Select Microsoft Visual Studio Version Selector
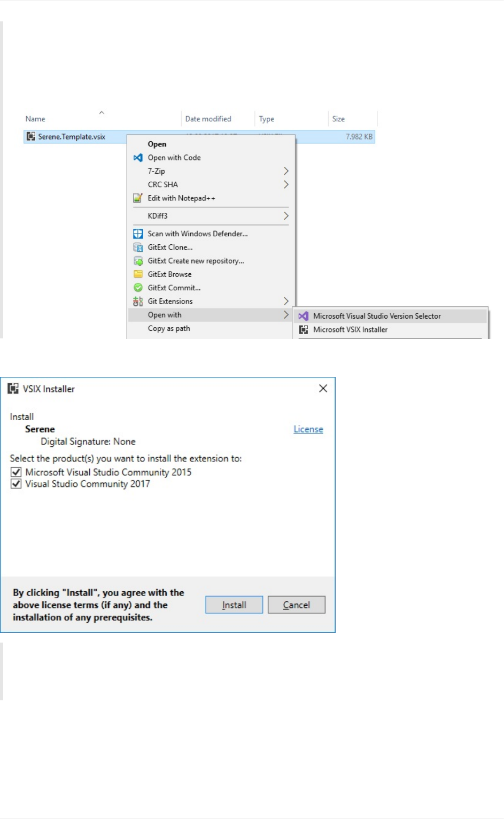Screen dimensions: 504x819 [x=377, y=316]
